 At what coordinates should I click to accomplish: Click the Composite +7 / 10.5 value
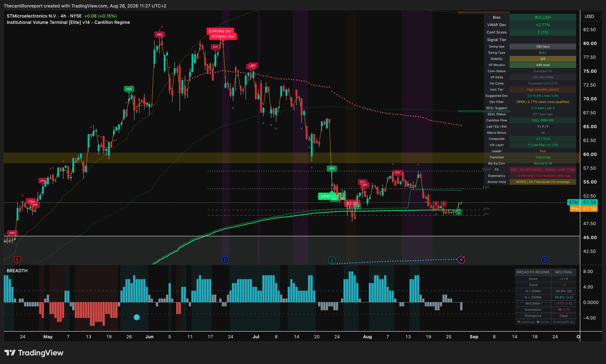(543, 139)
